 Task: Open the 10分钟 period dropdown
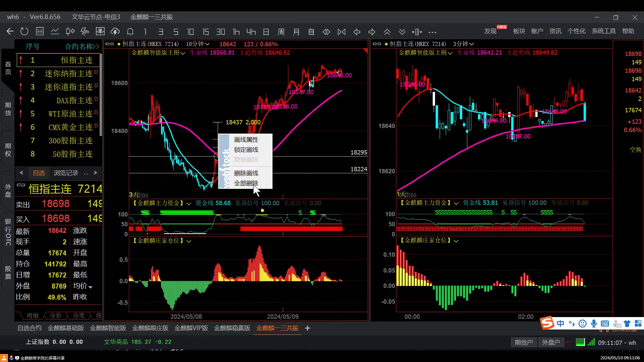coord(198,44)
